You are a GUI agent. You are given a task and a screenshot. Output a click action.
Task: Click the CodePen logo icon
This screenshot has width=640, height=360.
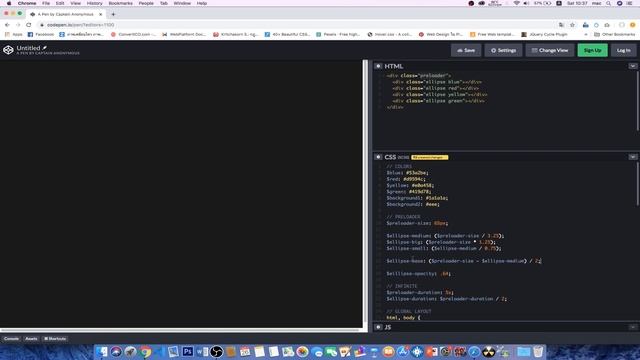coord(8,50)
